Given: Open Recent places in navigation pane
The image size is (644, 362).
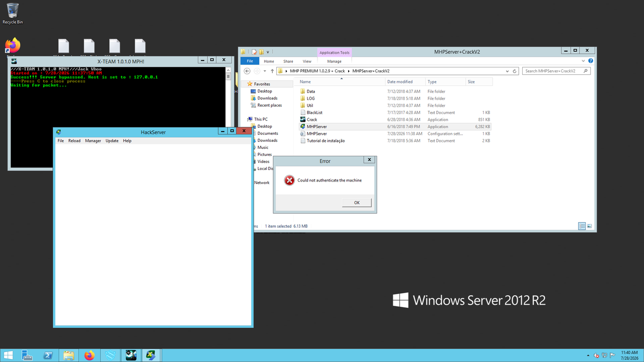Looking at the screenshot, I should tap(269, 105).
